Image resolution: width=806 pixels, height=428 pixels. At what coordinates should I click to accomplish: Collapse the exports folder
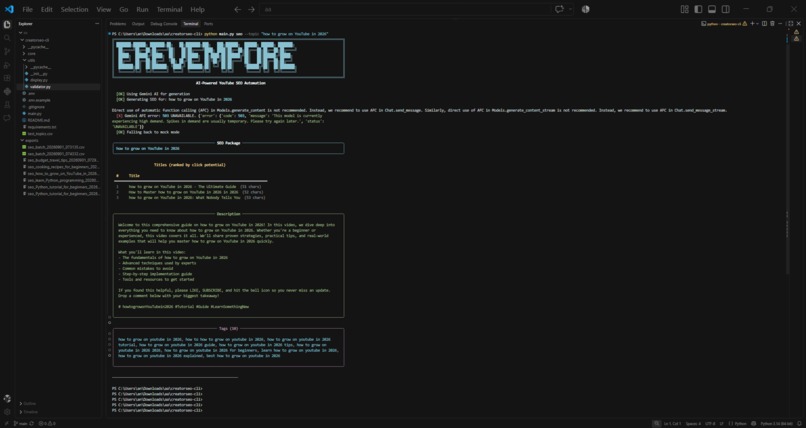[x=32, y=140]
